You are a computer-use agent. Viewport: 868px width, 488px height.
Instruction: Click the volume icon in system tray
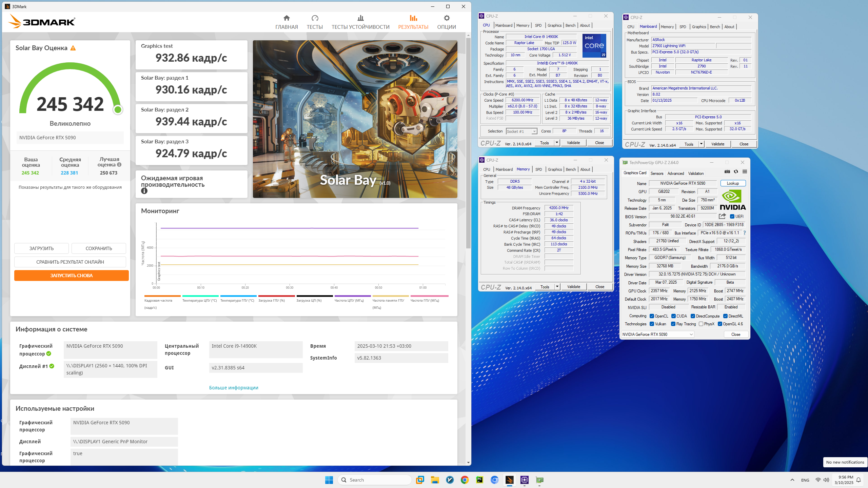tap(826, 480)
